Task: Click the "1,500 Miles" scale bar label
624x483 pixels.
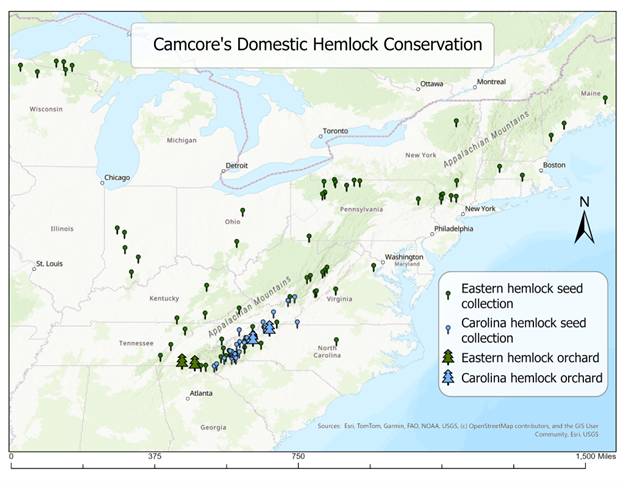Action: 596,456
